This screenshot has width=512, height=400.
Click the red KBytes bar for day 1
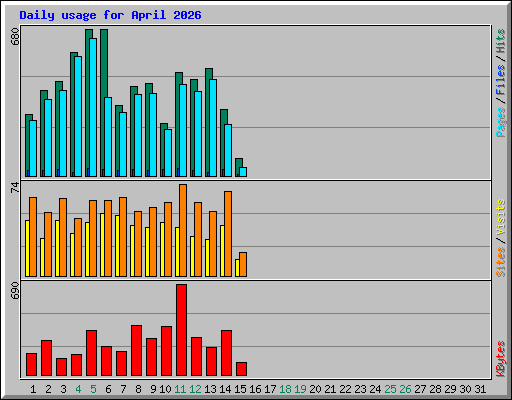pyautogui.click(x=31, y=365)
